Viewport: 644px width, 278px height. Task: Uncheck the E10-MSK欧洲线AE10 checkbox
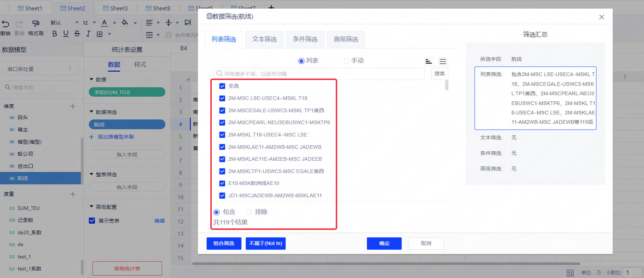(222, 184)
